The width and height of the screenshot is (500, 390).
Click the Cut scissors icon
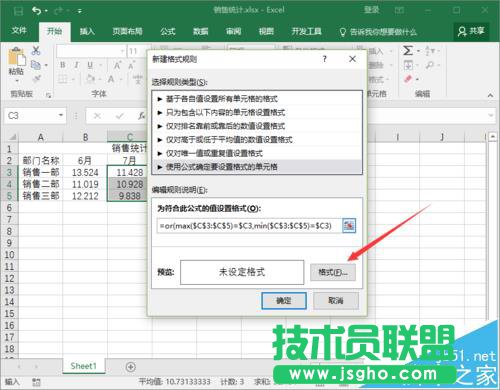coord(36,51)
